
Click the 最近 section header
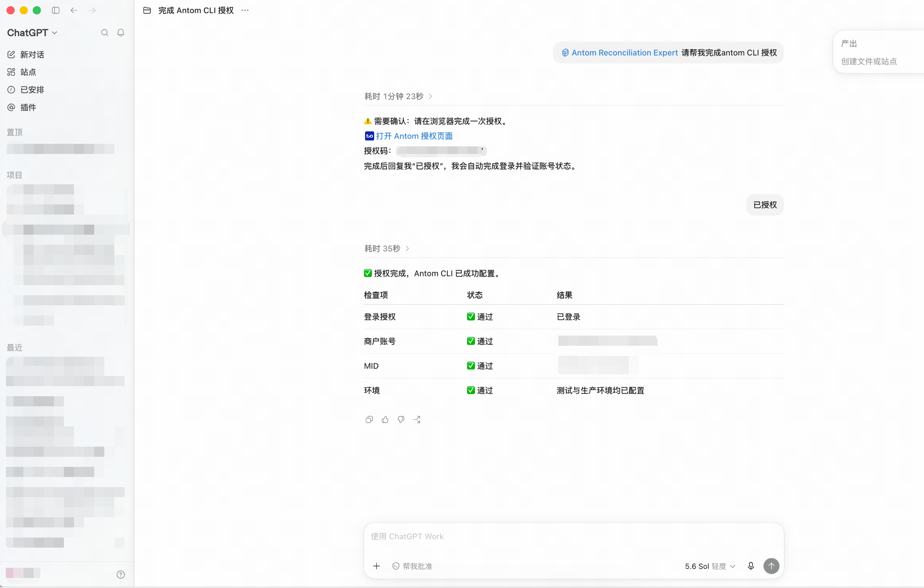point(15,347)
